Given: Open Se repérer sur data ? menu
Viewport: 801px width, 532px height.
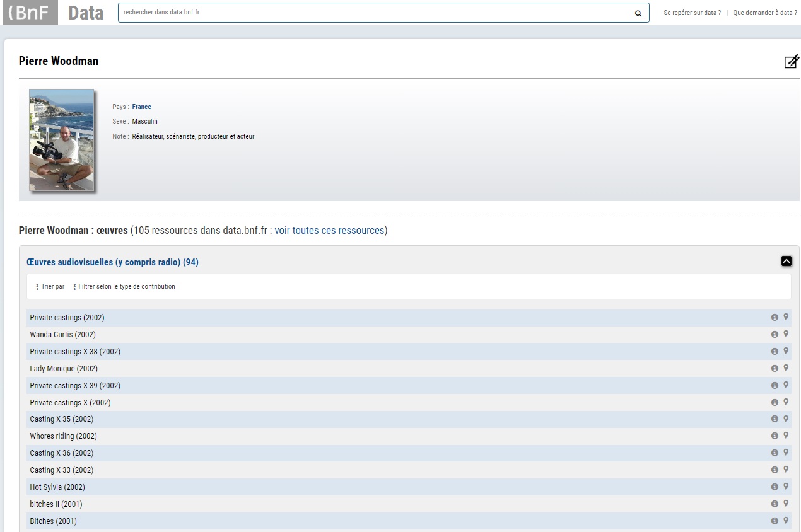Looking at the screenshot, I should pos(692,13).
